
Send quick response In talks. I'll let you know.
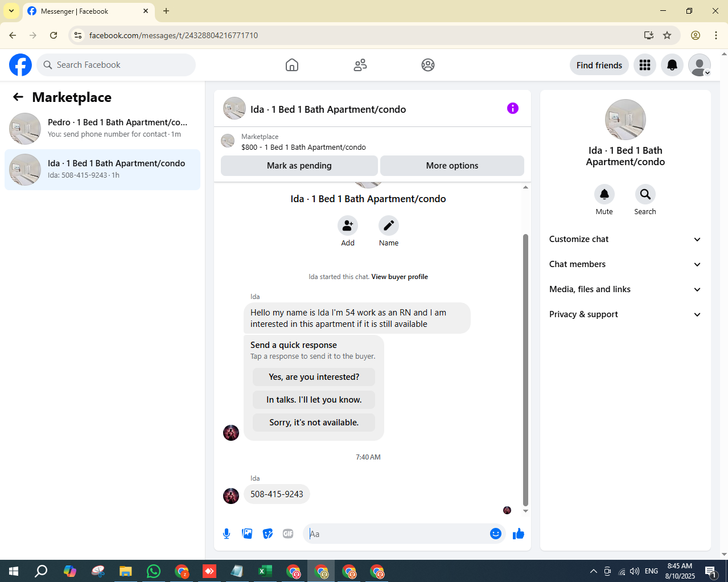click(314, 400)
